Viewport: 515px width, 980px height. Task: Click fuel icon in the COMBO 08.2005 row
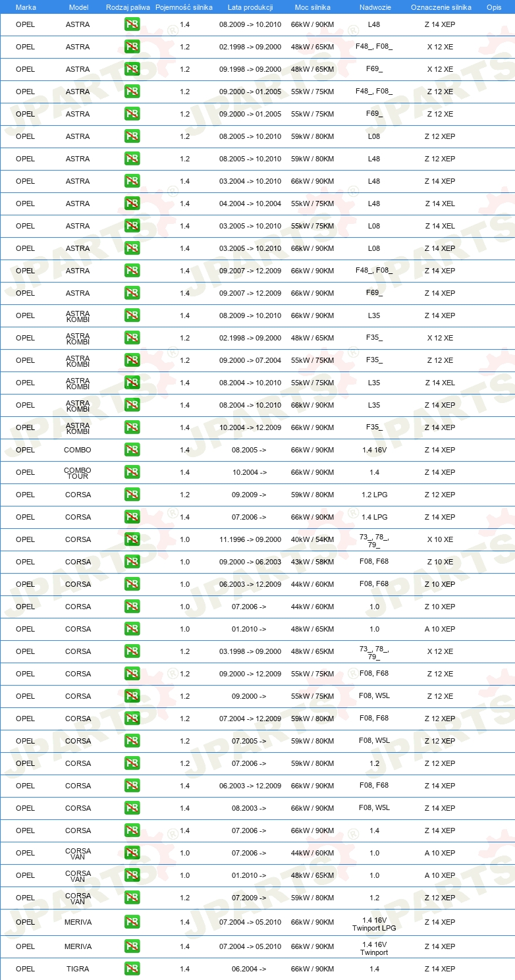point(132,450)
